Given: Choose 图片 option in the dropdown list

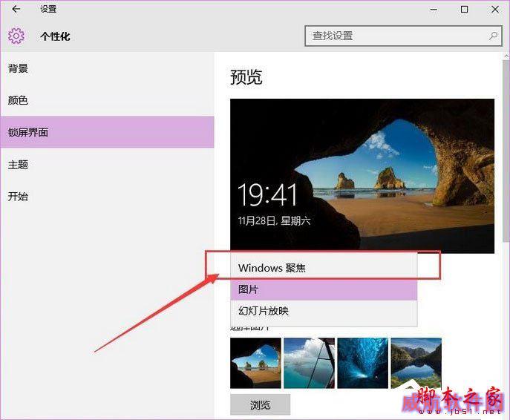Looking at the screenshot, I should (324, 289).
